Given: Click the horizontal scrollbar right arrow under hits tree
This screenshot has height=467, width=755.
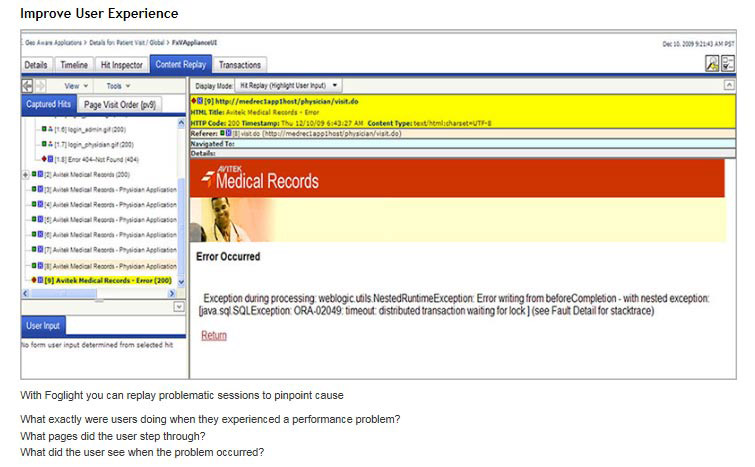Looking at the screenshot, I should [x=171, y=293].
